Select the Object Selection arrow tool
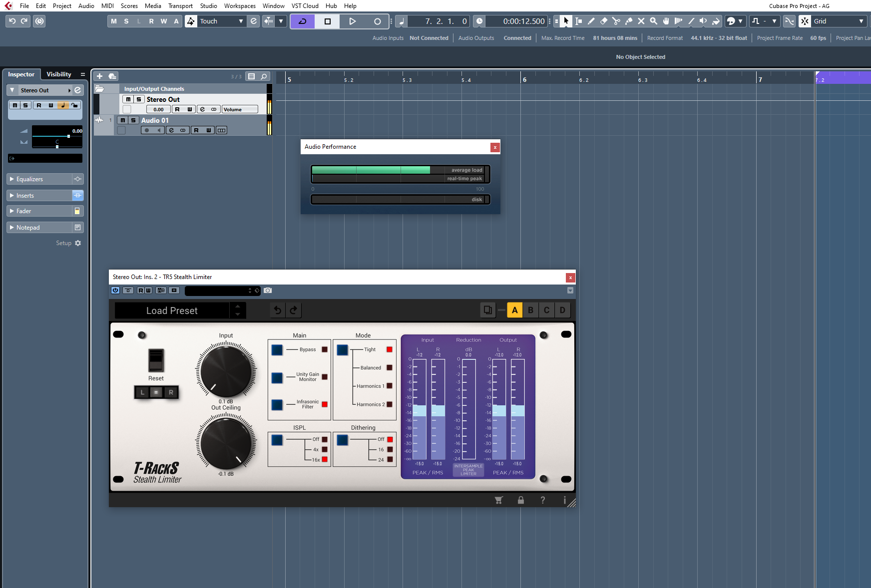This screenshot has width=871, height=588. [x=566, y=21]
